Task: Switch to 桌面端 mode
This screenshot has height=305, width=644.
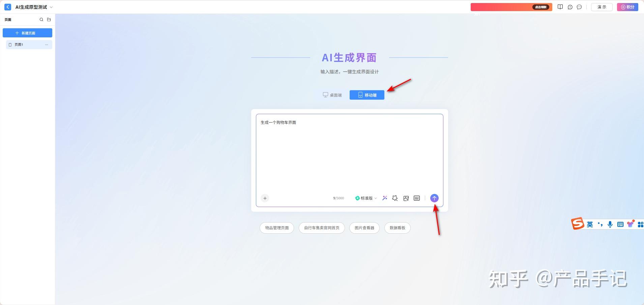Action: (332, 95)
